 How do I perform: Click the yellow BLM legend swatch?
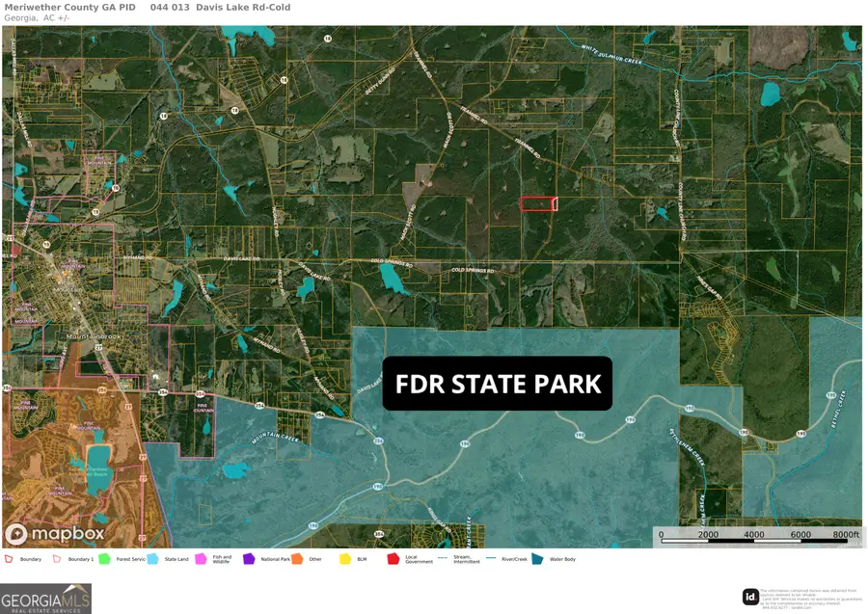[x=346, y=558]
